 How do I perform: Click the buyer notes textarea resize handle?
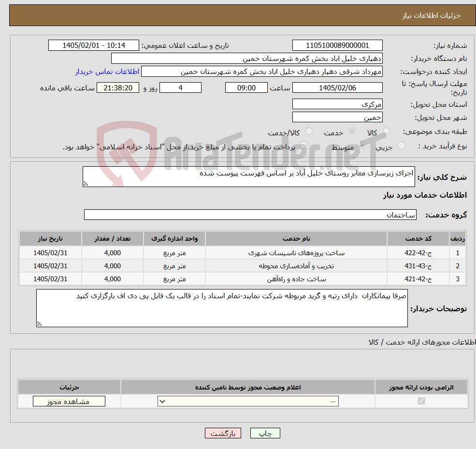tap(39, 324)
